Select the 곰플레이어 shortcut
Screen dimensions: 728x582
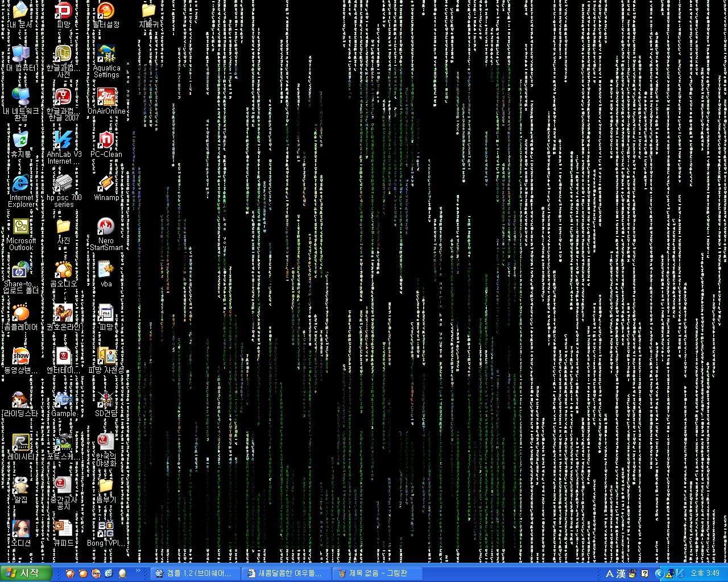click(21, 317)
